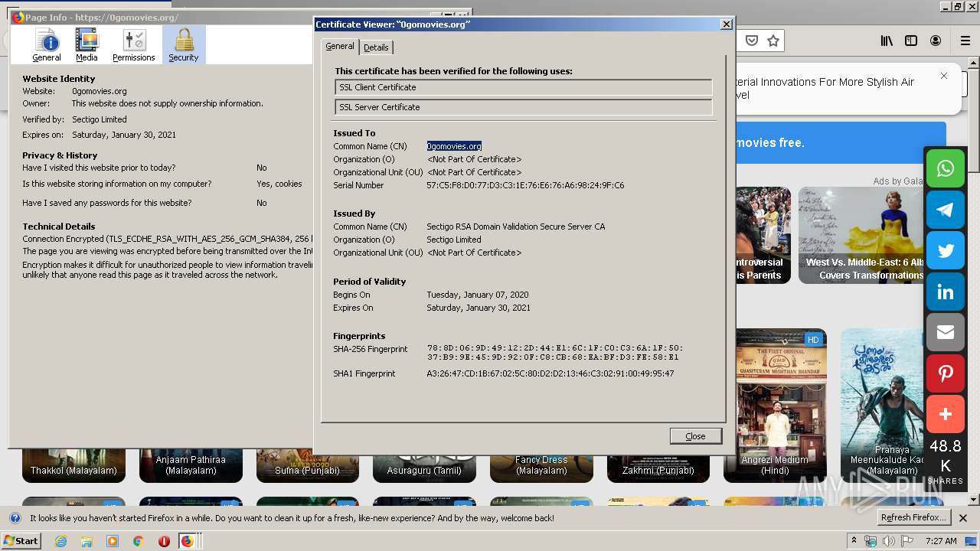Click the Certificate Viewer window X button
980x551 pixels.
pyautogui.click(x=727, y=24)
